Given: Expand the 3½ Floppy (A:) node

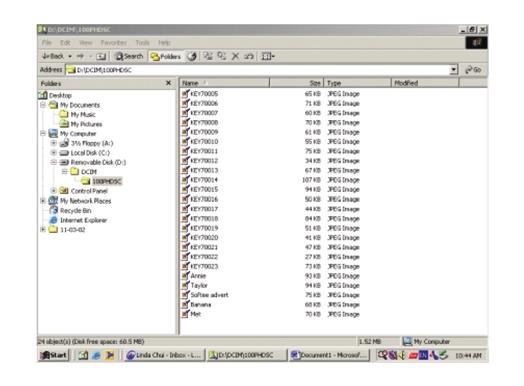Looking at the screenshot, I should tap(53, 143).
